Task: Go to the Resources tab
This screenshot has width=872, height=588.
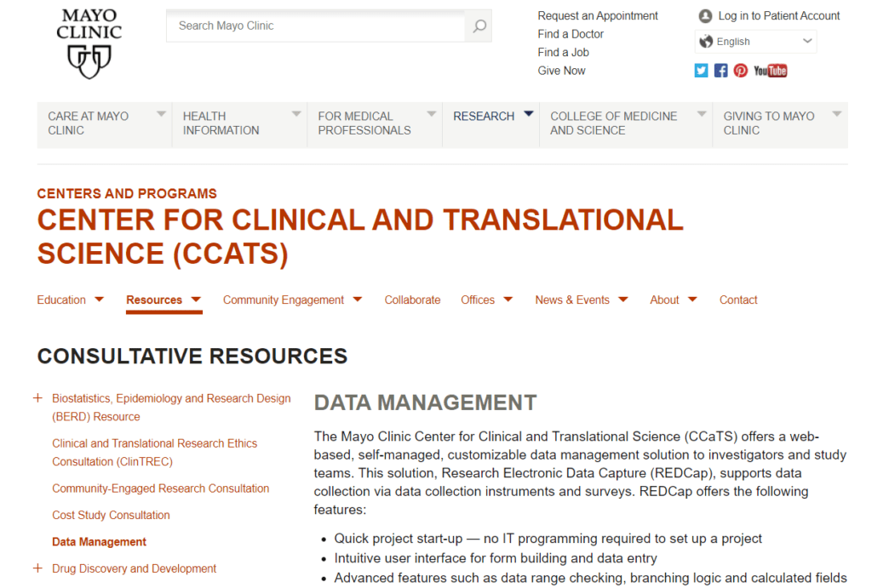Action: 154,300
